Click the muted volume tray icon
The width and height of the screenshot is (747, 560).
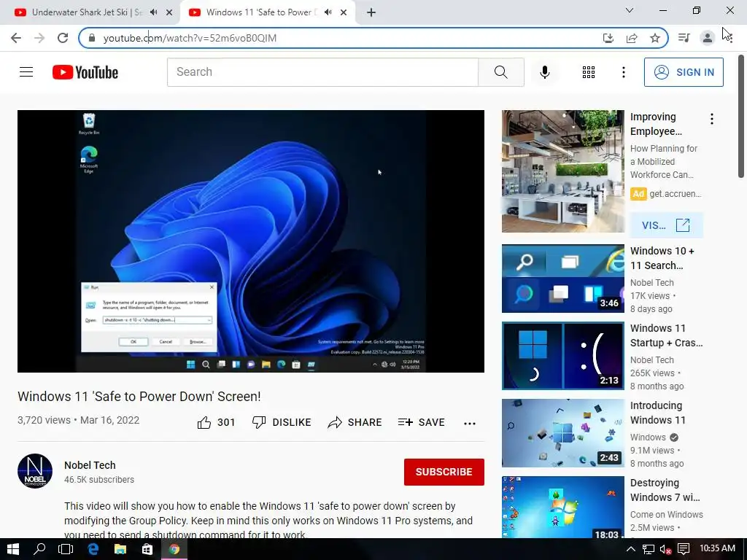pyautogui.click(x=665, y=549)
